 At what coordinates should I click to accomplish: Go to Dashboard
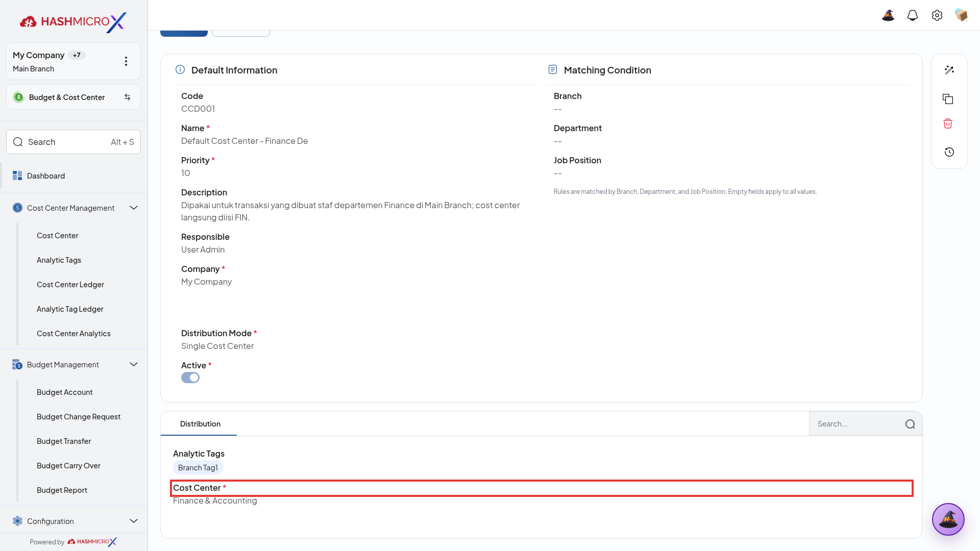tap(46, 176)
